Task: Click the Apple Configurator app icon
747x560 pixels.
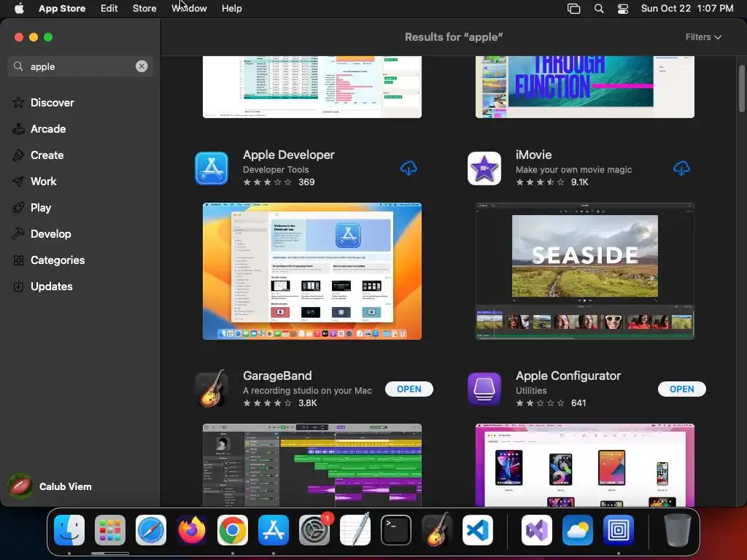Action: pos(484,389)
